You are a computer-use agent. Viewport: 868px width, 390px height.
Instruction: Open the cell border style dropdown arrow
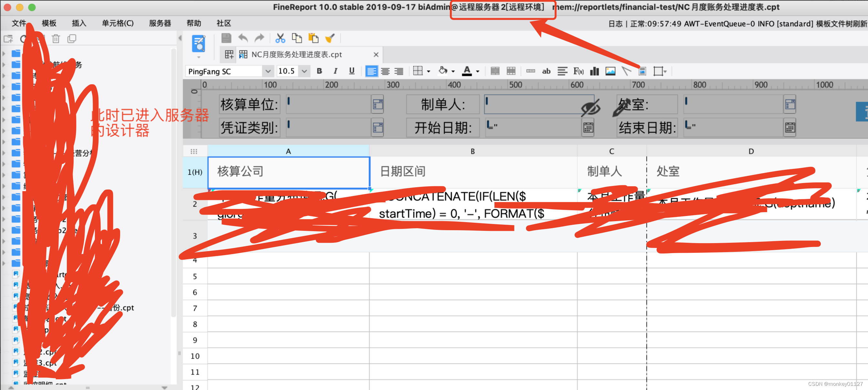(428, 71)
